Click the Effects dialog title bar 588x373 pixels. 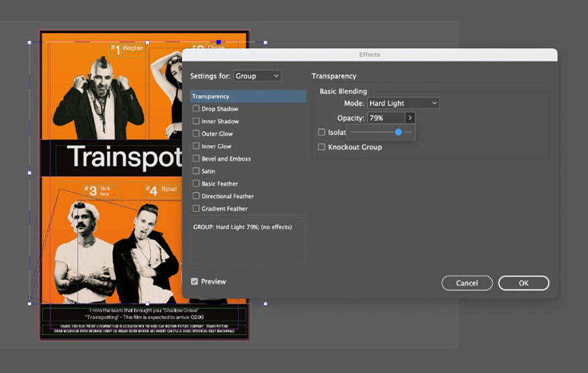370,54
